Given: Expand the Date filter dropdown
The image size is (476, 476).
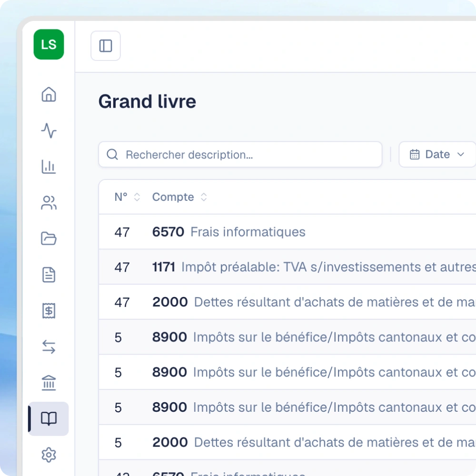Looking at the screenshot, I should (x=437, y=154).
